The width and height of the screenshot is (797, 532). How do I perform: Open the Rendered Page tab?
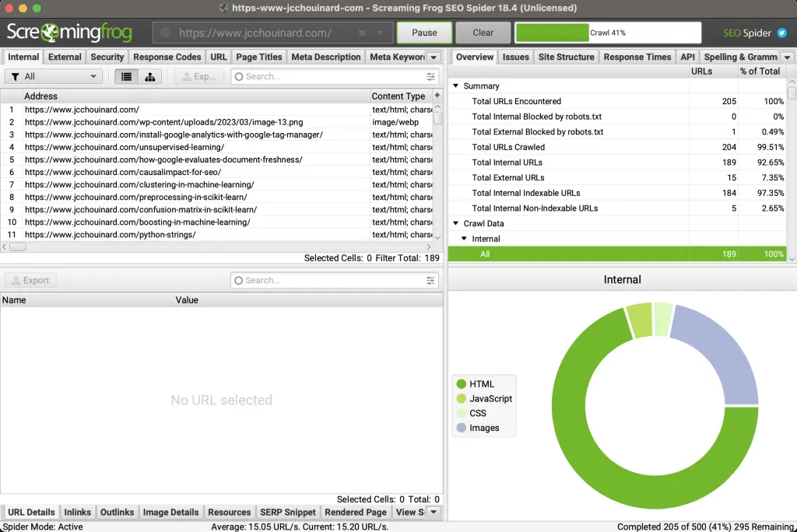356,513
